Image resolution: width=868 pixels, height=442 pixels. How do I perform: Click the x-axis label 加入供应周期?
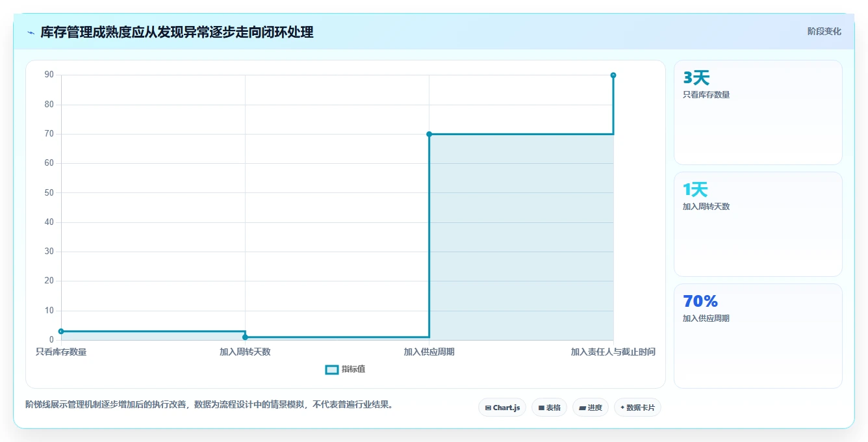(x=429, y=352)
